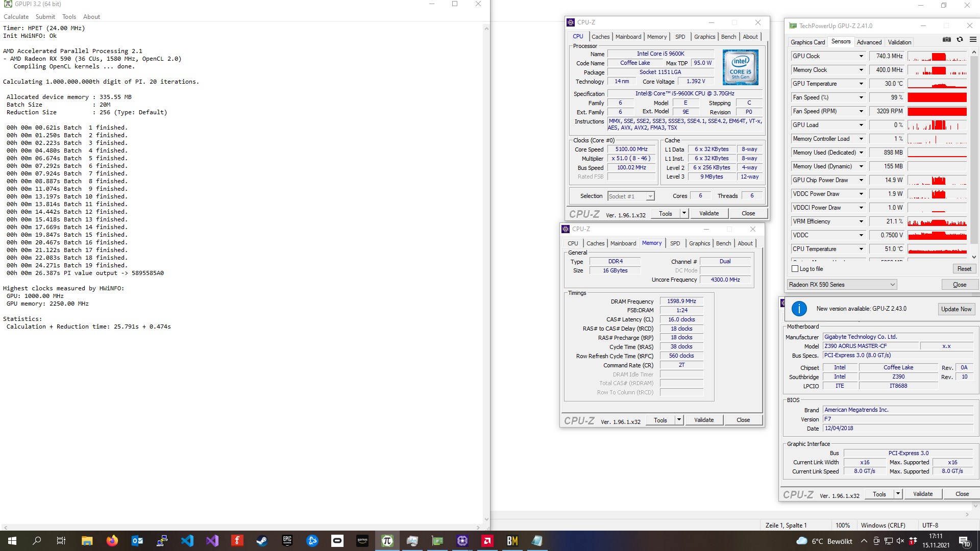Expand the GPU Load sensor dropdown
Viewport: 980px width, 551px height.
[861, 125]
